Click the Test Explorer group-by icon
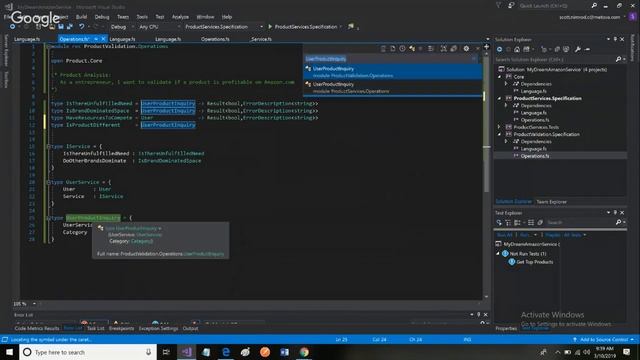The width and height of the screenshot is (640, 360). coord(517,222)
